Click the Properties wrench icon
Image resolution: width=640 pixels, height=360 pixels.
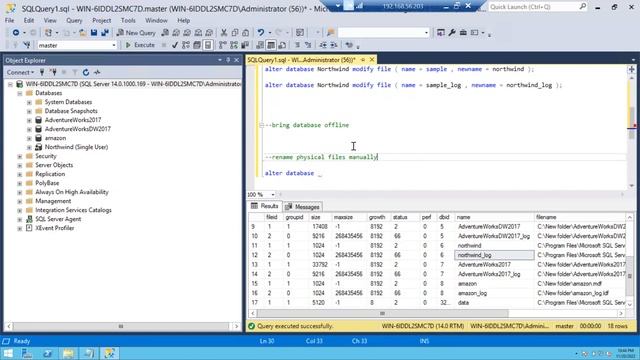coord(452,33)
